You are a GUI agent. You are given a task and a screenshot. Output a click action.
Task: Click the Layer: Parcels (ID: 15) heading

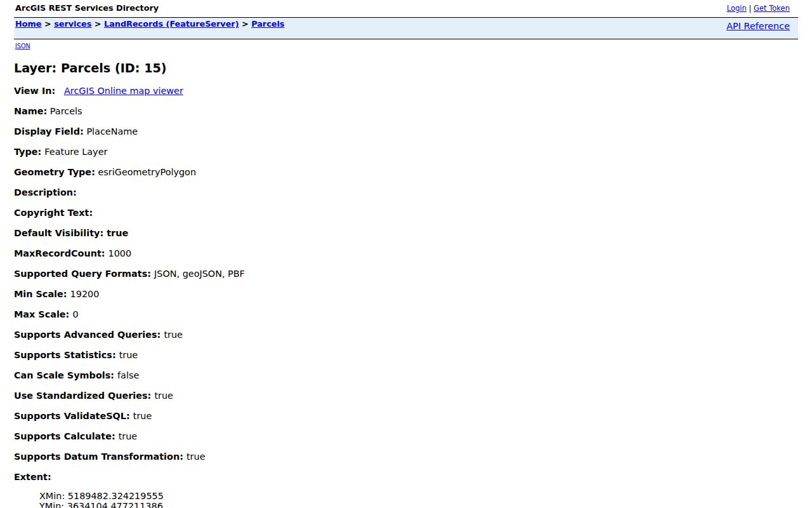click(x=90, y=68)
